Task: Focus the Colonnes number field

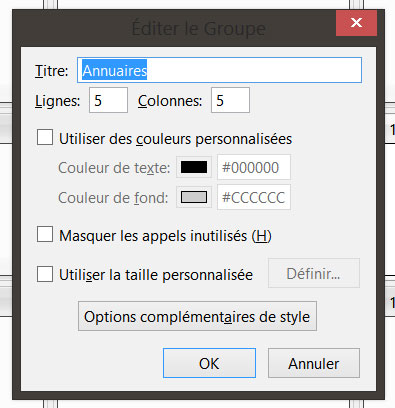Action: click(230, 100)
